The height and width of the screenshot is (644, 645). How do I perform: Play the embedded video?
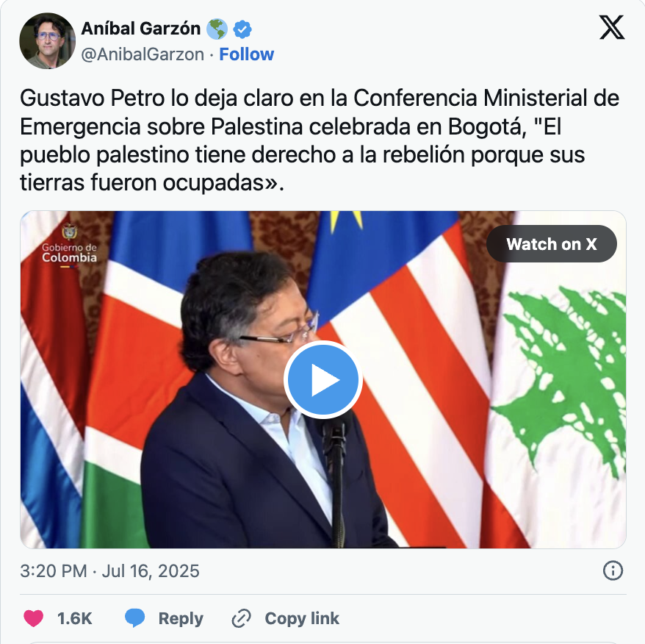323,379
